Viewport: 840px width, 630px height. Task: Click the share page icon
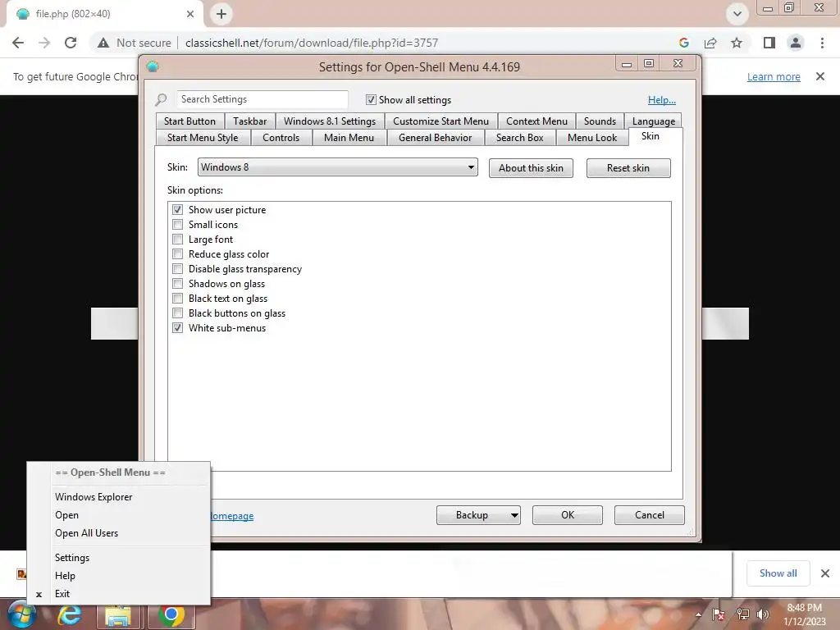point(710,43)
